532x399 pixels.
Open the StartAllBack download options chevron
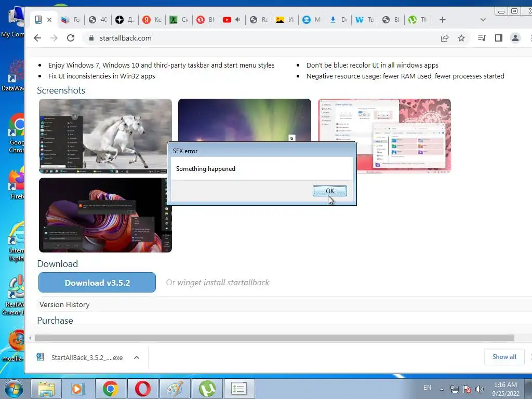pos(137,357)
